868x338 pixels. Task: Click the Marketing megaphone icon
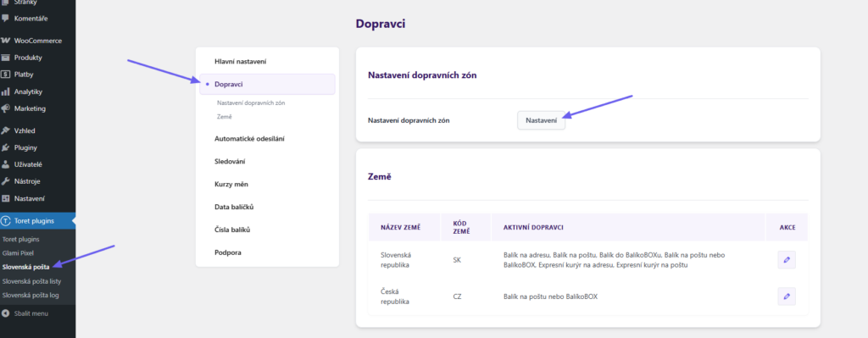6,108
